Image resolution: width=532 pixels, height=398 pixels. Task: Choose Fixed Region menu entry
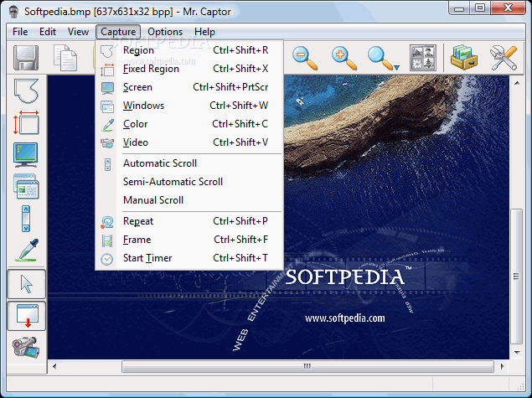pyautogui.click(x=189, y=69)
